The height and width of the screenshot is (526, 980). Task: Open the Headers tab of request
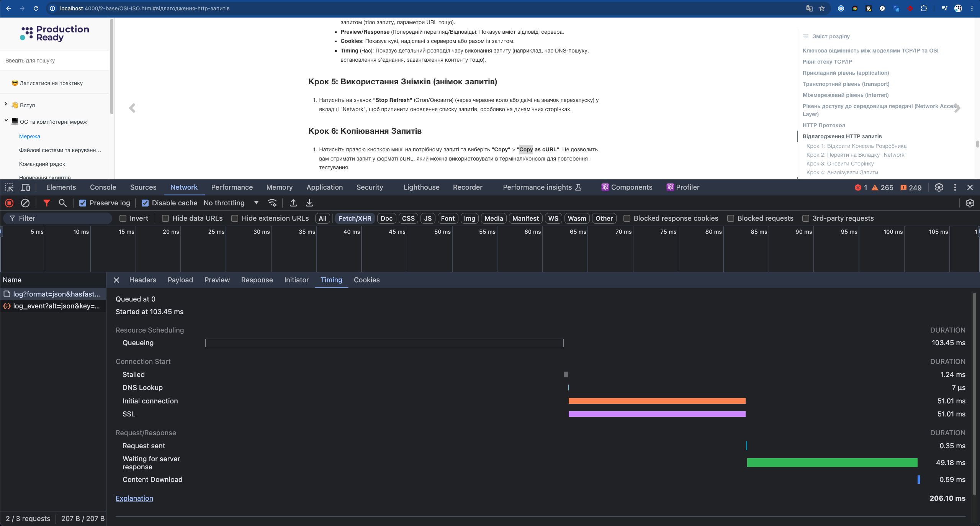pyautogui.click(x=142, y=280)
